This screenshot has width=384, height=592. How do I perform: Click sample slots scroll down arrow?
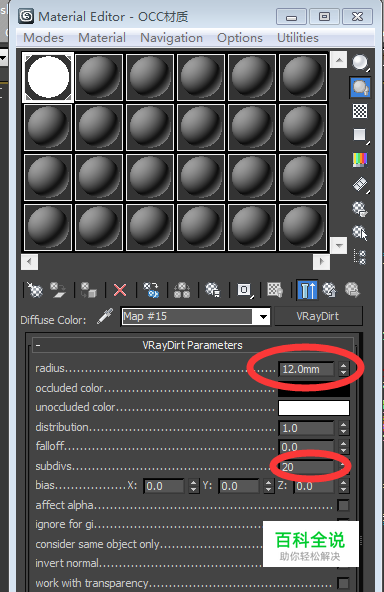[339, 246]
